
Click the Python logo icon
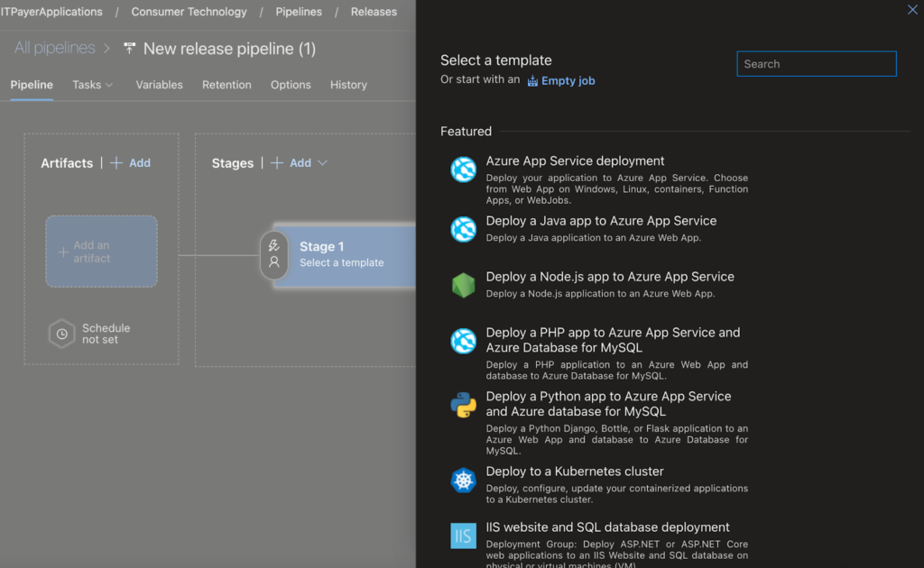pyautogui.click(x=463, y=405)
